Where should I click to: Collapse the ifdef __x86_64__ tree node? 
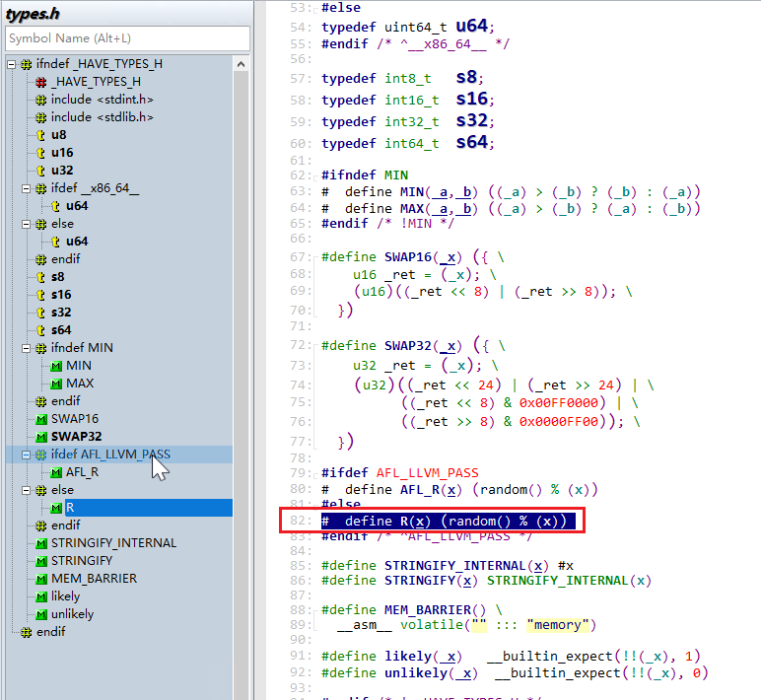27,188
